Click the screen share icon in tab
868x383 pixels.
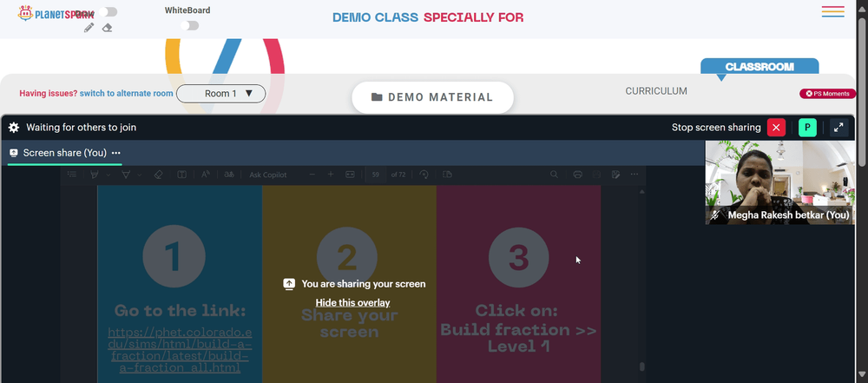[x=14, y=153]
